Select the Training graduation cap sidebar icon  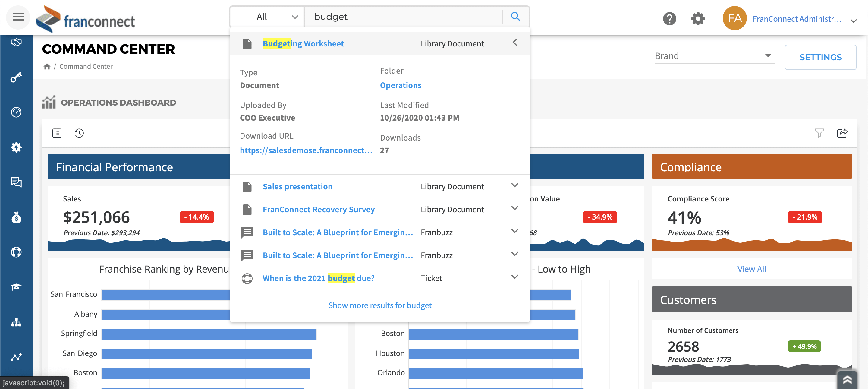(17, 287)
